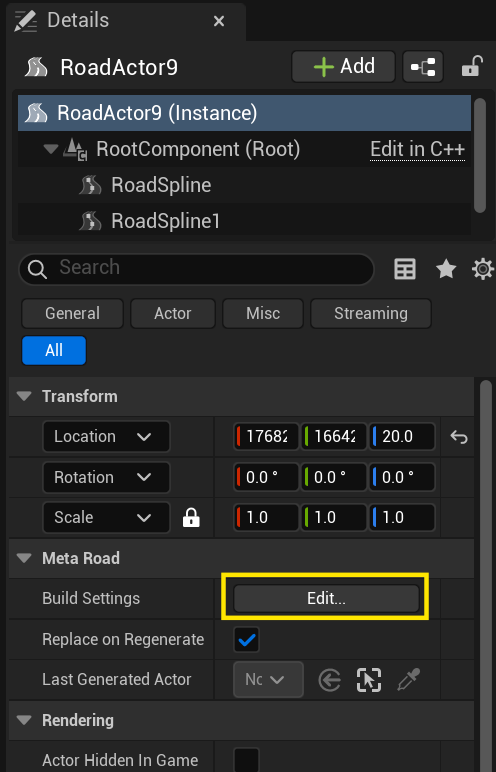Open Last Generated Actor dropdown

pos(268,679)
